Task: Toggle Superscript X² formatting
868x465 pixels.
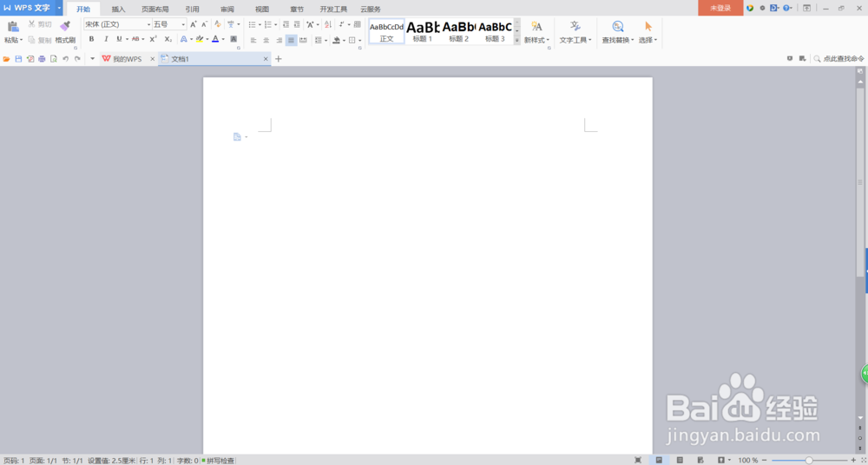Action: 154,39
